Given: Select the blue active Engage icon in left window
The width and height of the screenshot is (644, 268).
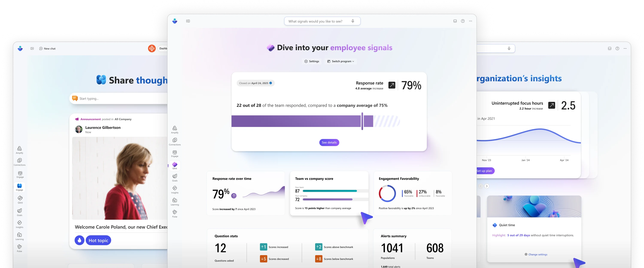Looking at the screenshot, I should tap(20, 187).
